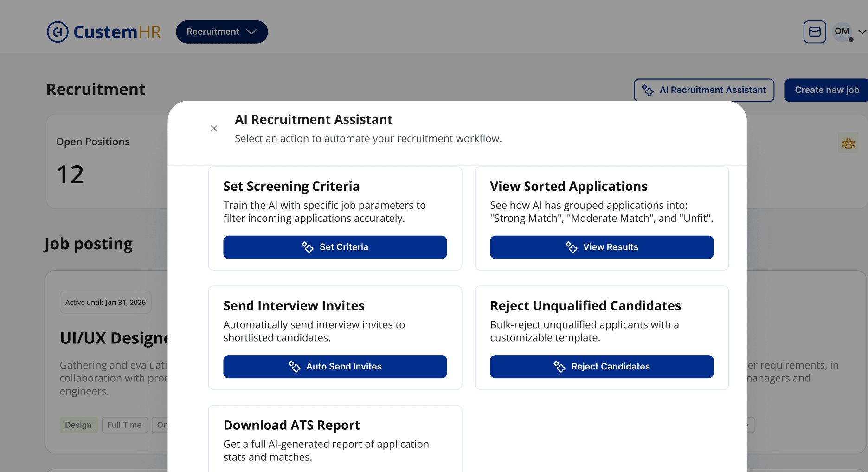Click Create new job button
The height and width of the screenshot is (472, 868).
click(827, 90)
